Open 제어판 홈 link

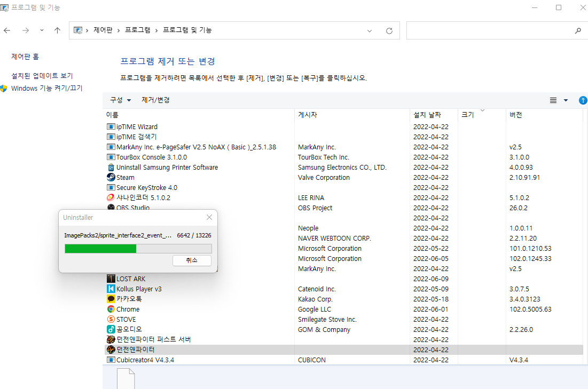pyautogui.click(x=25, y=57)
